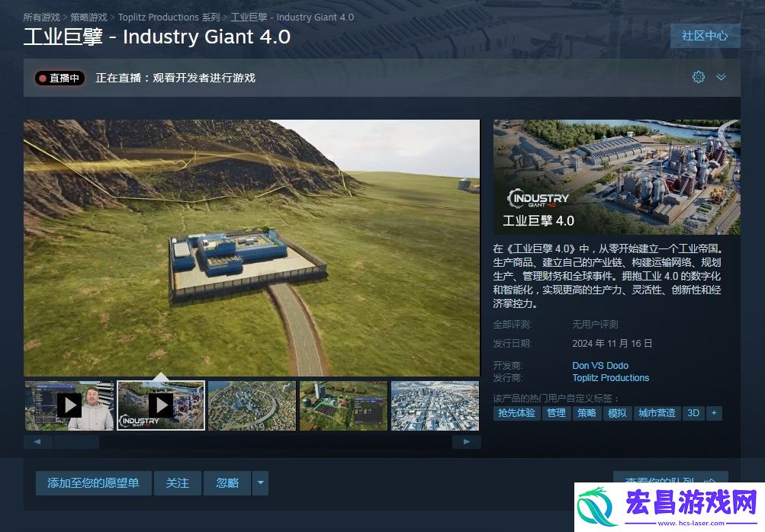The width and height of the screenshot is (765, 532).
Task: Click the thumbnail strip scrollbar handle
Action: coord(76,442)
